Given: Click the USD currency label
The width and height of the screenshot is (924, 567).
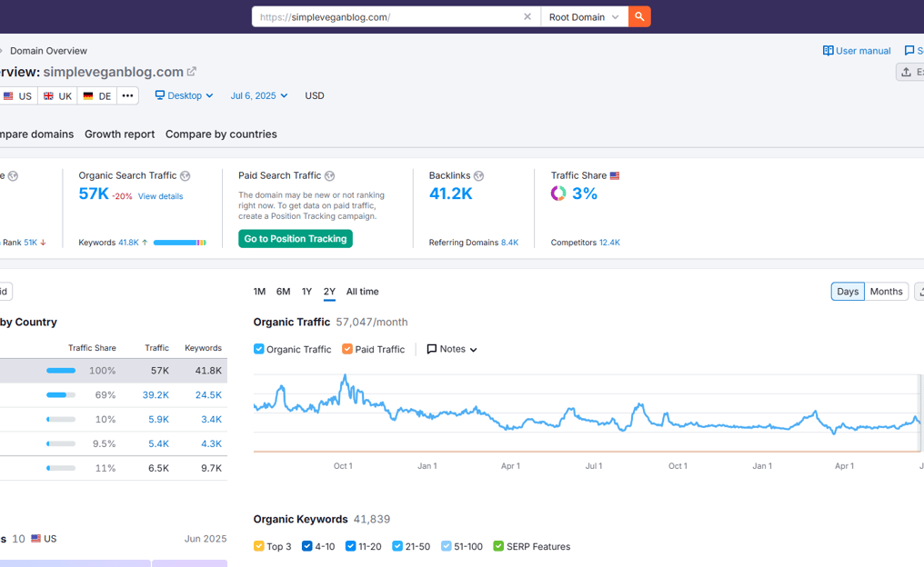Looking at the screenshot, I should (x=315, y=95).
